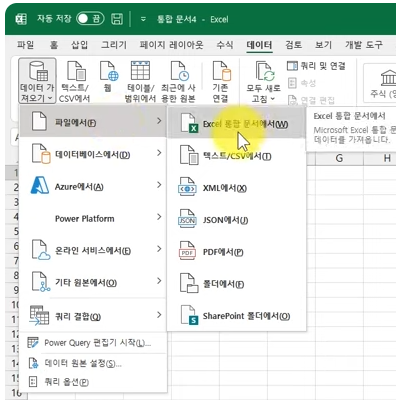Expand the Power Platform submenu
This screenshot has width=396, height=400.
(x=93, y=218)
